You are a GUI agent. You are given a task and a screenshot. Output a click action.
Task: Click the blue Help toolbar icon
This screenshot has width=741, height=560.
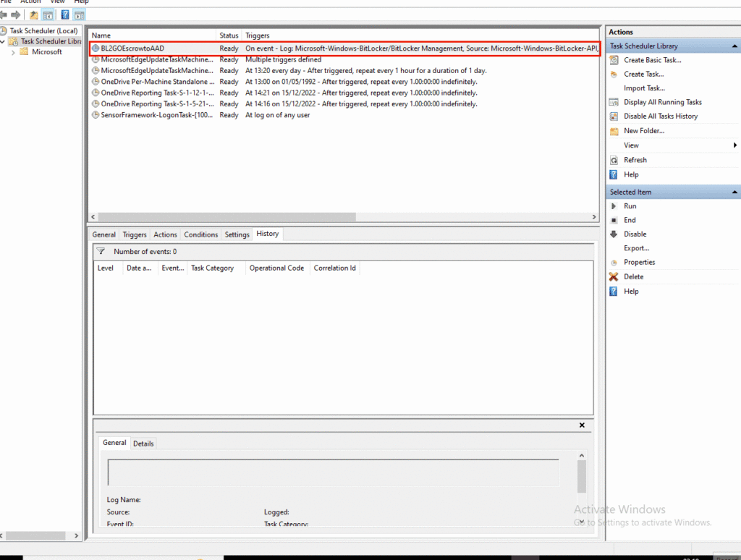click(65, 14)
